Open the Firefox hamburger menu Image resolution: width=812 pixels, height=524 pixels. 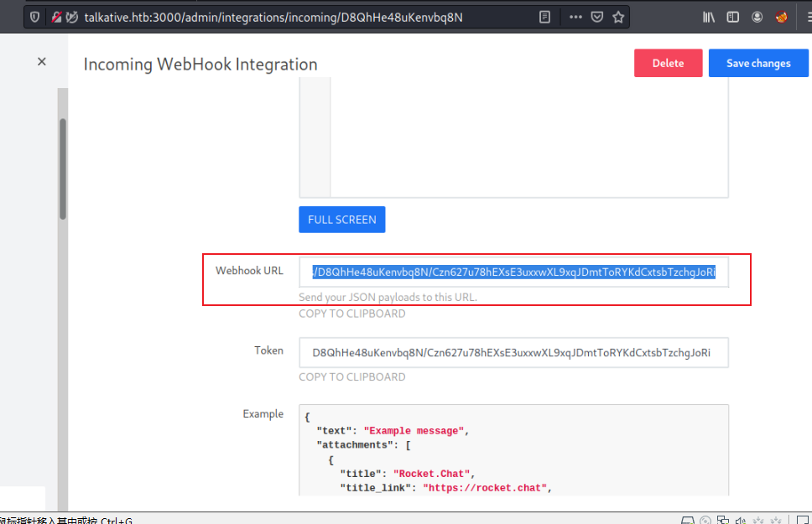coord(804,17)
